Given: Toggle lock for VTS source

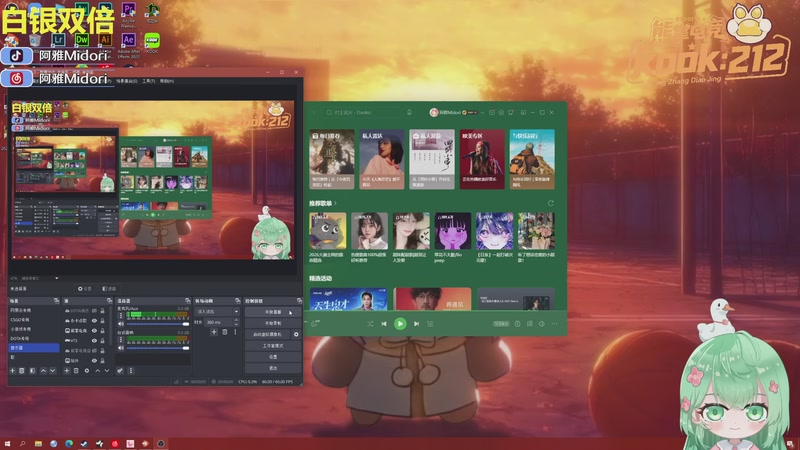Looking at the screenshot, I should click(103, 341).
